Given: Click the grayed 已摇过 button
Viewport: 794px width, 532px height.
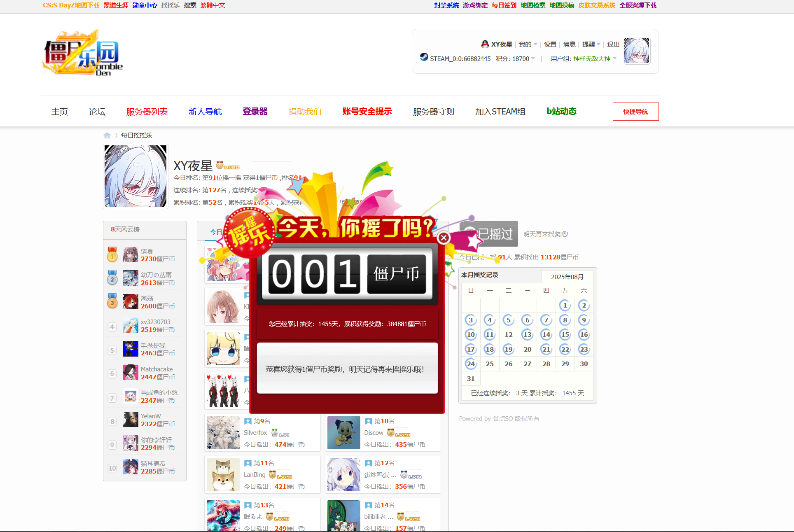Looking at the screenshot, I should click(x=489, y=233).
